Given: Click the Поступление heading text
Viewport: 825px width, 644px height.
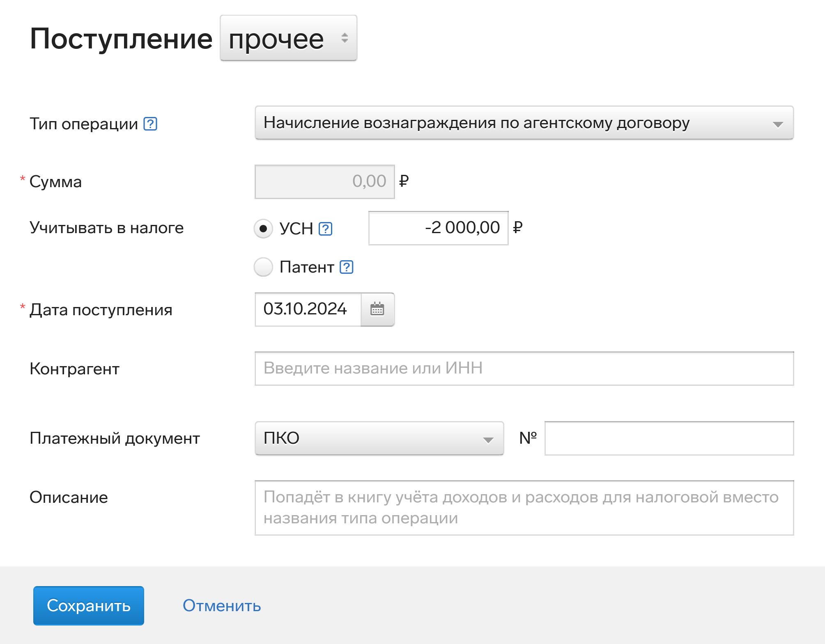Looking at the screenshot, I should [121, 39].
